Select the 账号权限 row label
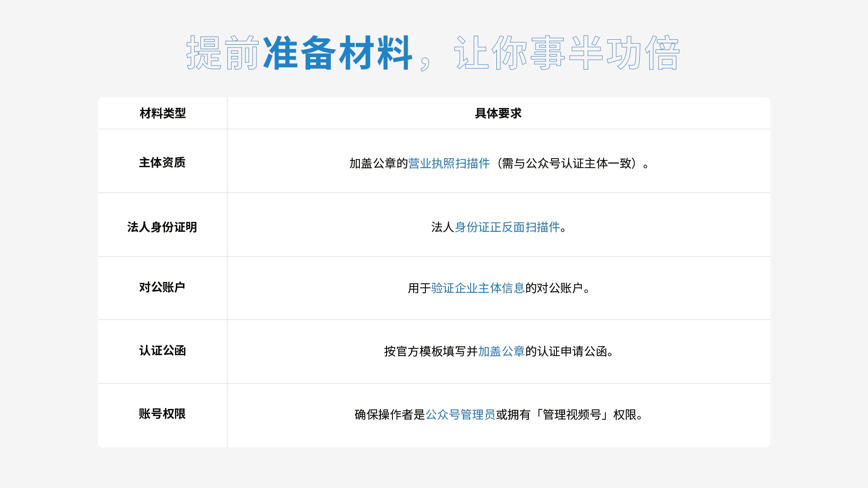Screen dimensions: 868x488 pos(162,414)
